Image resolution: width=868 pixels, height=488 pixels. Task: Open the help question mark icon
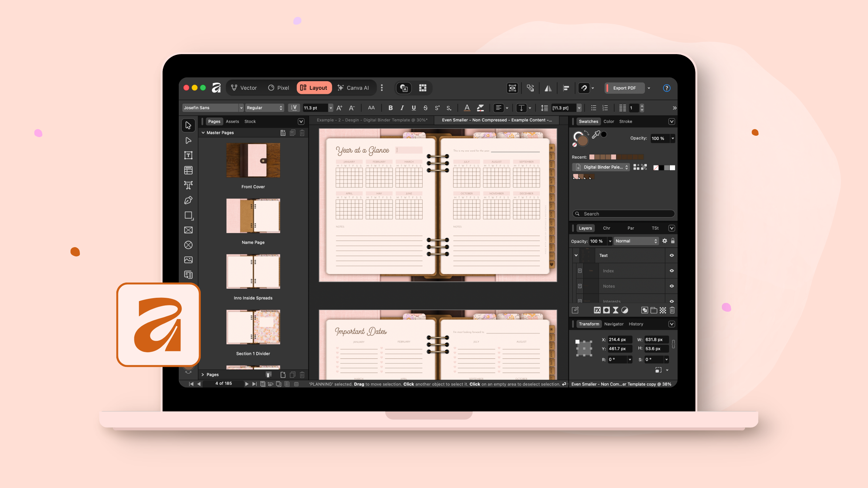pos(666,88)
